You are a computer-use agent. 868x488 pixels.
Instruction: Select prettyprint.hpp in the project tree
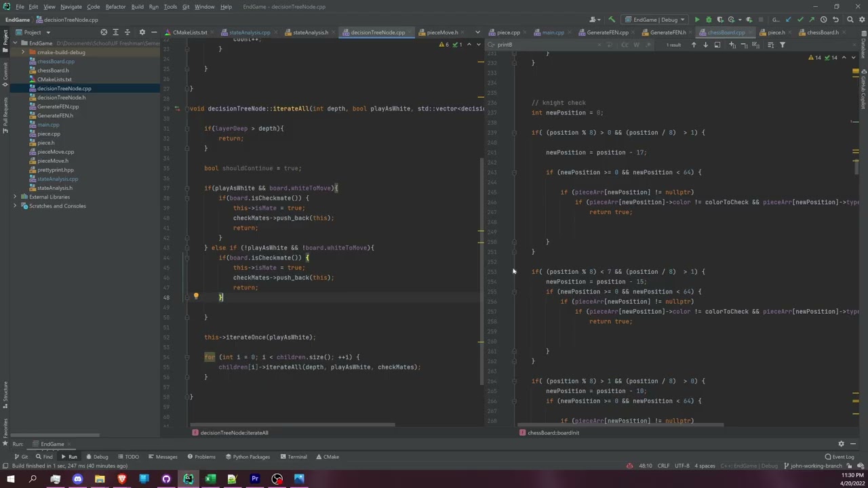tap(56, 170)
